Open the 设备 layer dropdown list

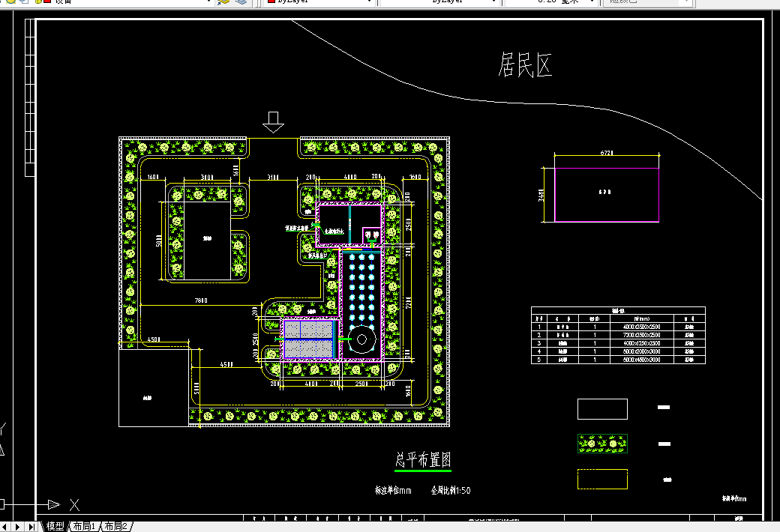(x=207, y=3)
